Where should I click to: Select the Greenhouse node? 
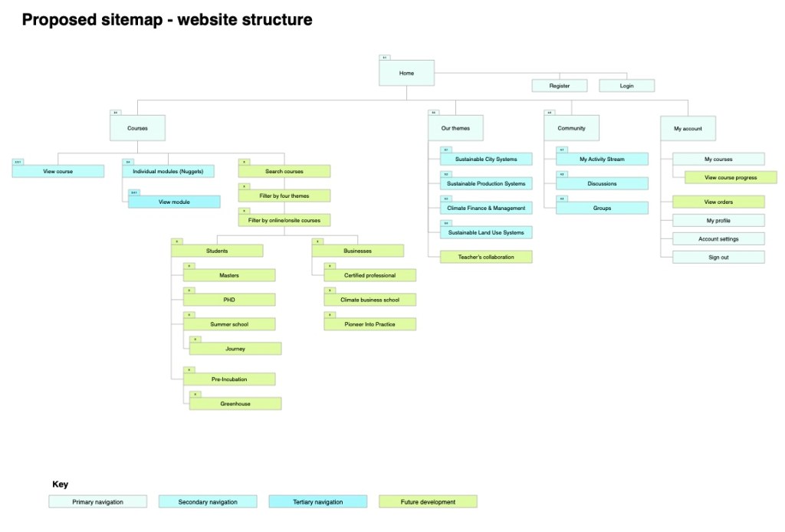pyautogui.click(x=235, y=403)
